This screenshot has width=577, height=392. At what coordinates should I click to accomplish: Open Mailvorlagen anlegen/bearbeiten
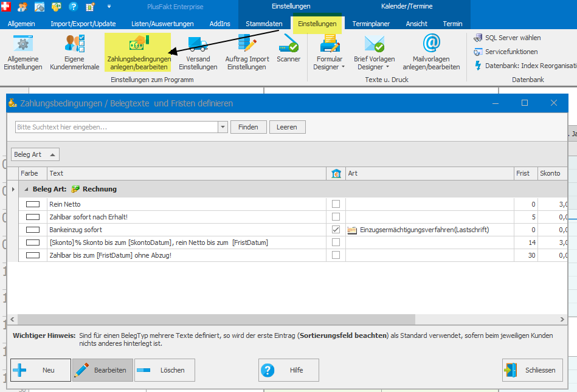(431, 52)
